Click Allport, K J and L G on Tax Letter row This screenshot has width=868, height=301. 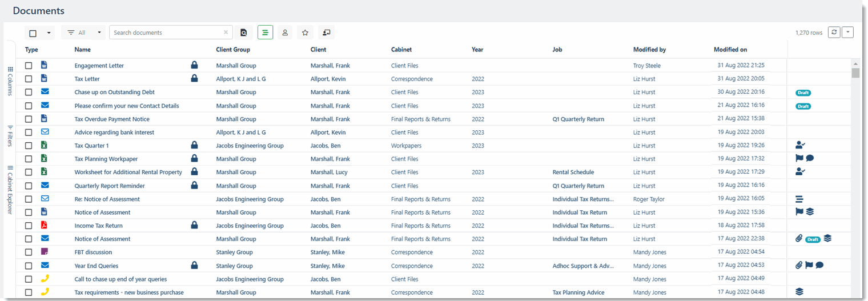click(x=241, y=79)
